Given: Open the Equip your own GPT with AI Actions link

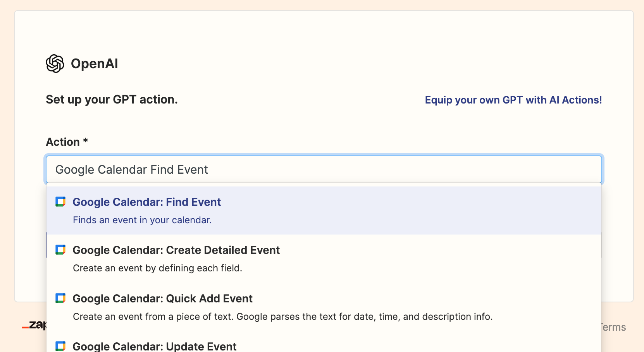Looking at the screenshot, I should tap(513, 100).
